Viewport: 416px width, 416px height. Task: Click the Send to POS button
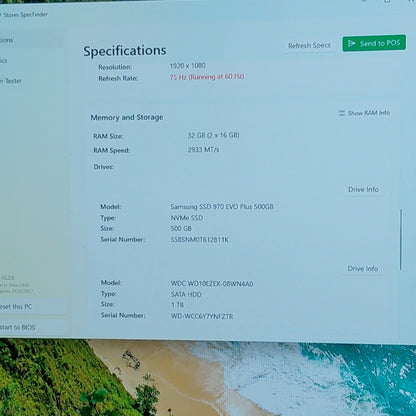click(374, 43)
